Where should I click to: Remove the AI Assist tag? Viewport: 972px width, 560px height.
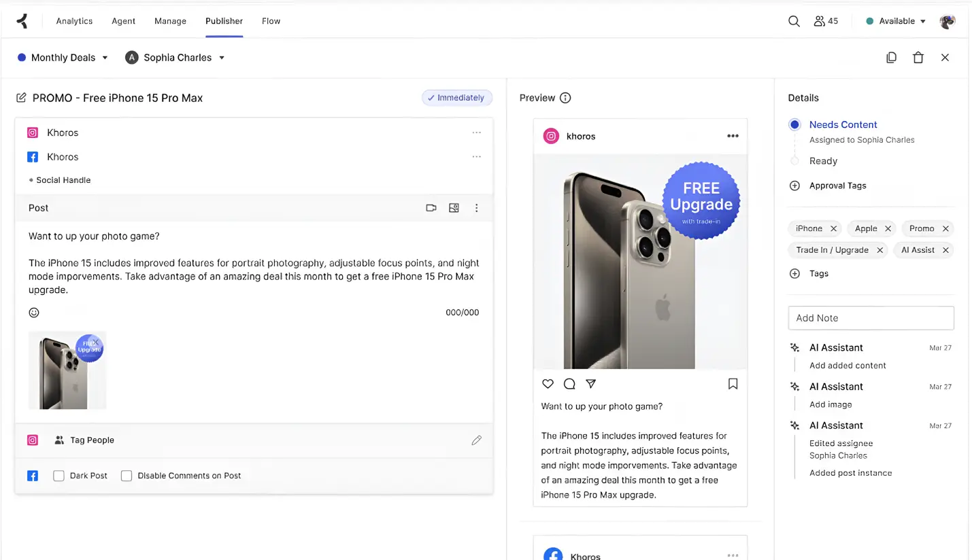click(945, 250)
